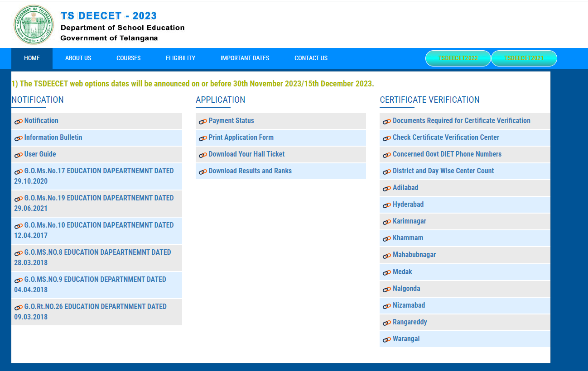Open the COURSES menu
Screen dimensions: 588x371
128,58
